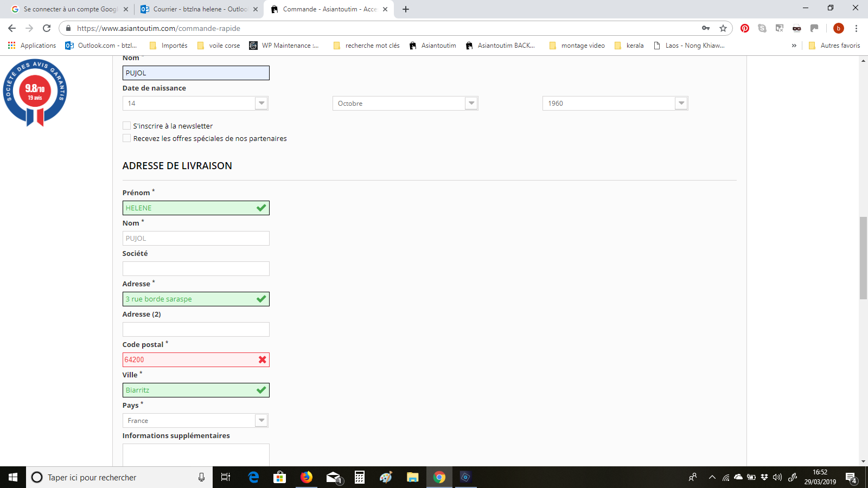Open Calculator from taskbar
Viewport: 868px width, 488px height.
click(x=360, y=477)
